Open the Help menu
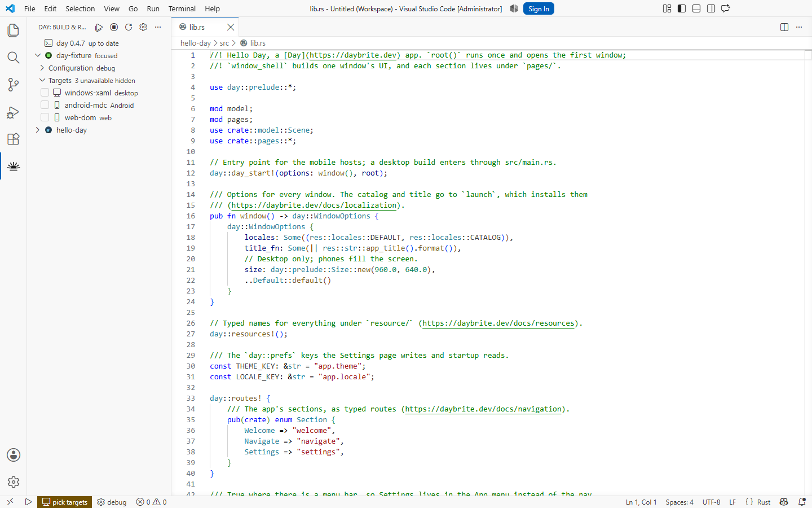The height and width of the screenshot is (508, 812). (x=213, y=8)
